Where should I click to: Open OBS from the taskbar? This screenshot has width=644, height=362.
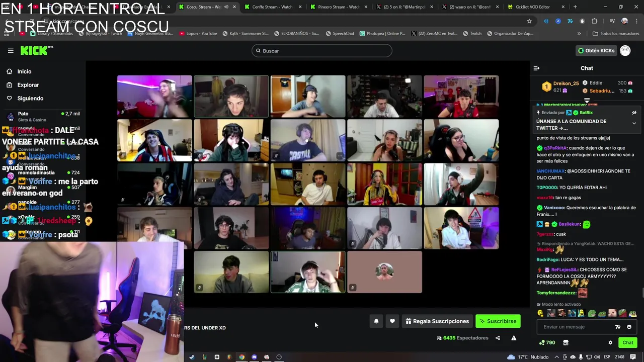point(279,357)
